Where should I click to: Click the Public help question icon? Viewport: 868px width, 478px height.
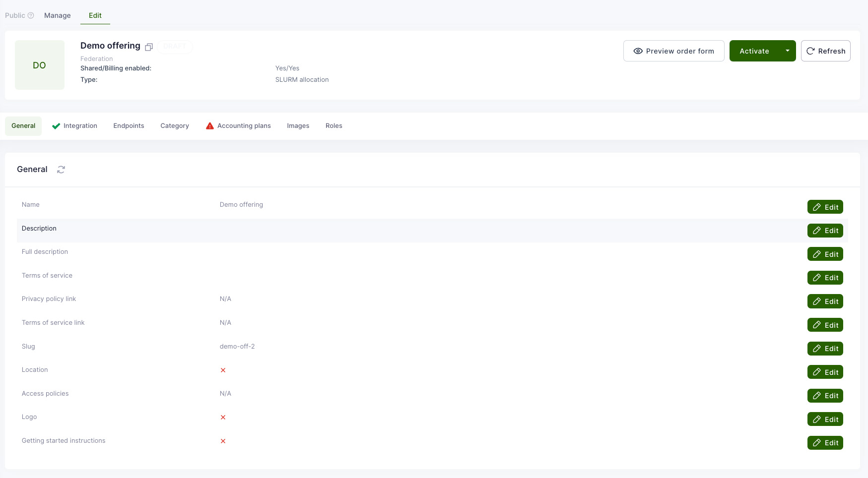(31, 15)
